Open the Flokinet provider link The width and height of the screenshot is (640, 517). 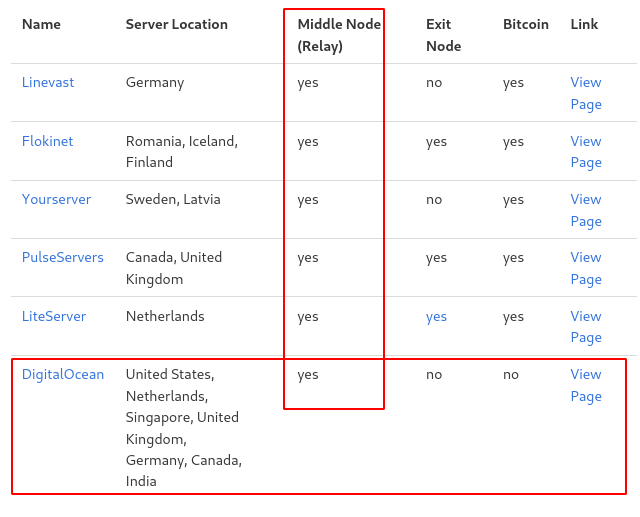(x=47, y=141)
